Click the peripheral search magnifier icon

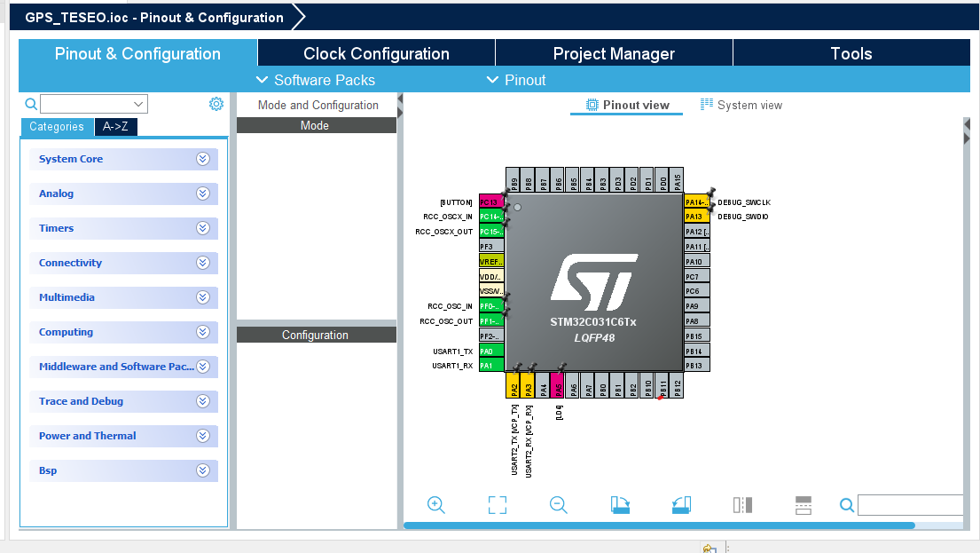(31, 104)
